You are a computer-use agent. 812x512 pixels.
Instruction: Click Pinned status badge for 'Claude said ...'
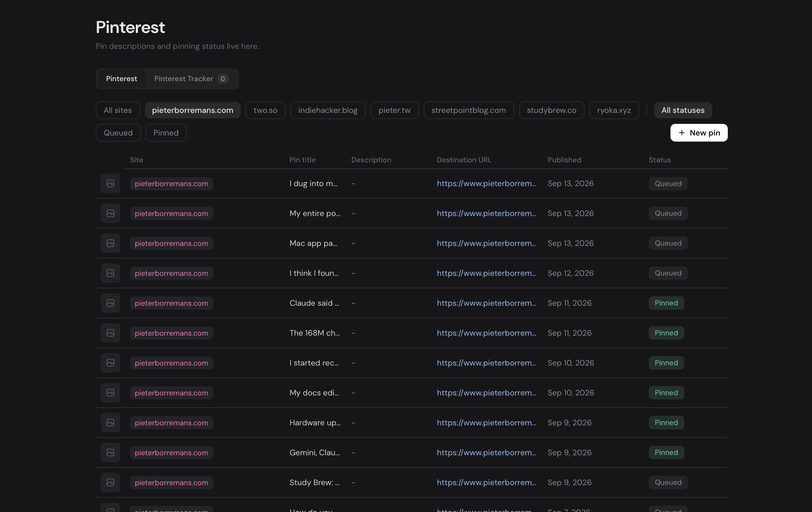point(666,303)
